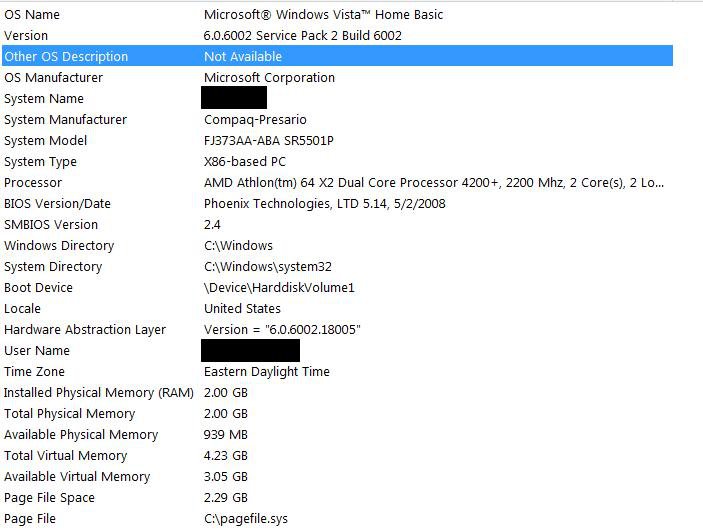Select the 'Version' row label
The width and height of the screenshot is (703, 531).
pos(26,35)
